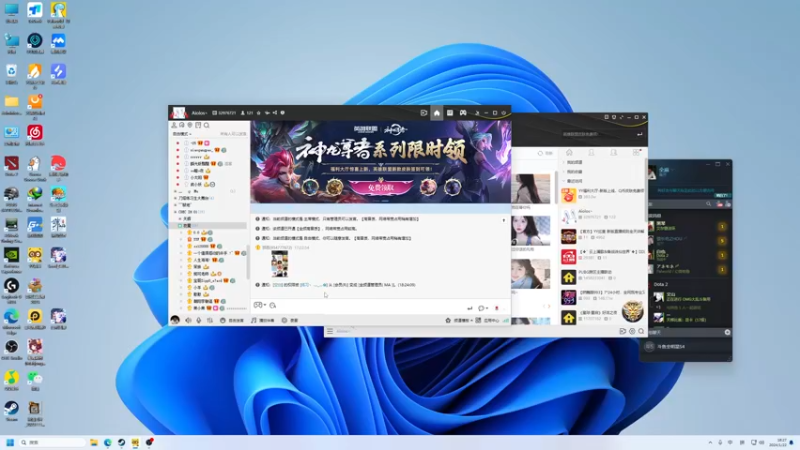This screenshot has height=450, width=800.
Task: Open the speaking mode dropdown above member list
Action: point(182,134)
